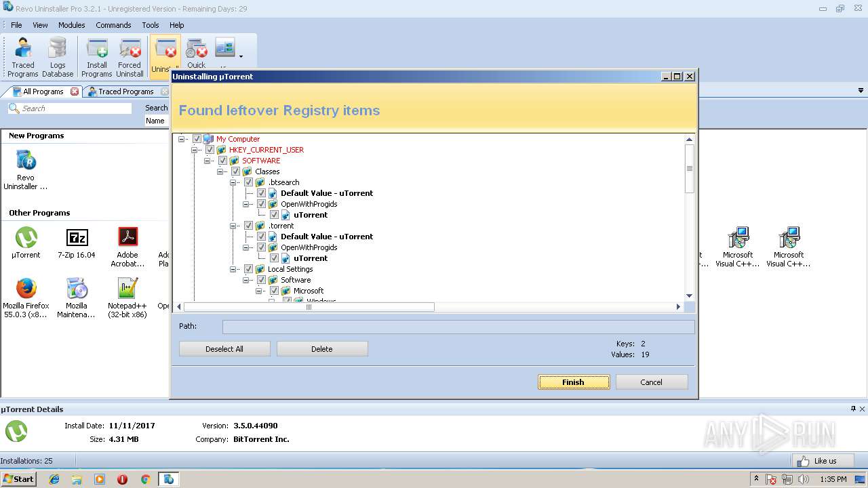Click Finish button

tap(574, 382)
